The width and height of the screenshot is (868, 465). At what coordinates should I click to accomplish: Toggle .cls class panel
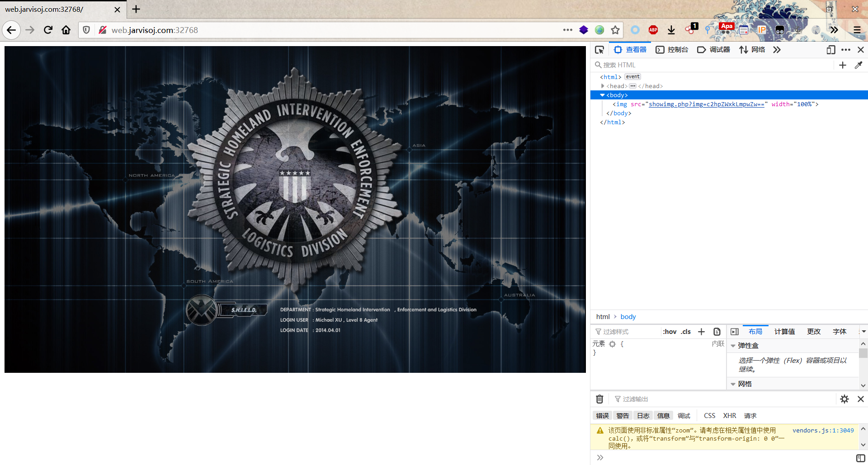[686, 332]
